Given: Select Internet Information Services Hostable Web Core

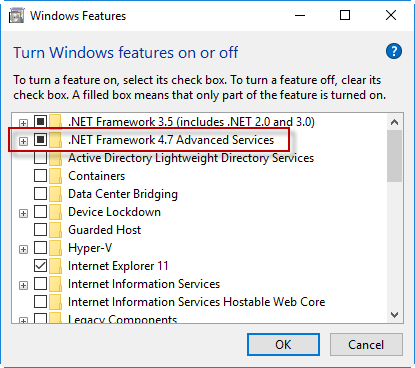Looking at the screenshot, I should [x=197, y=302].
